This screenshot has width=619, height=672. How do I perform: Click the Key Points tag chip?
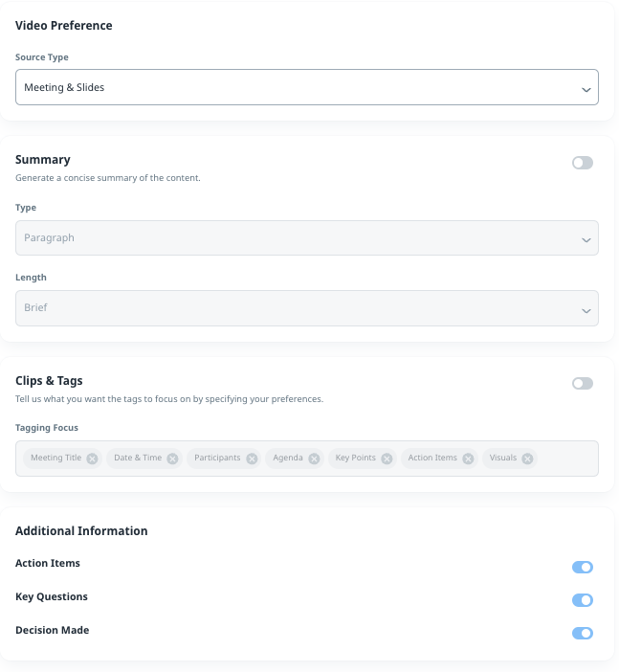355,459
